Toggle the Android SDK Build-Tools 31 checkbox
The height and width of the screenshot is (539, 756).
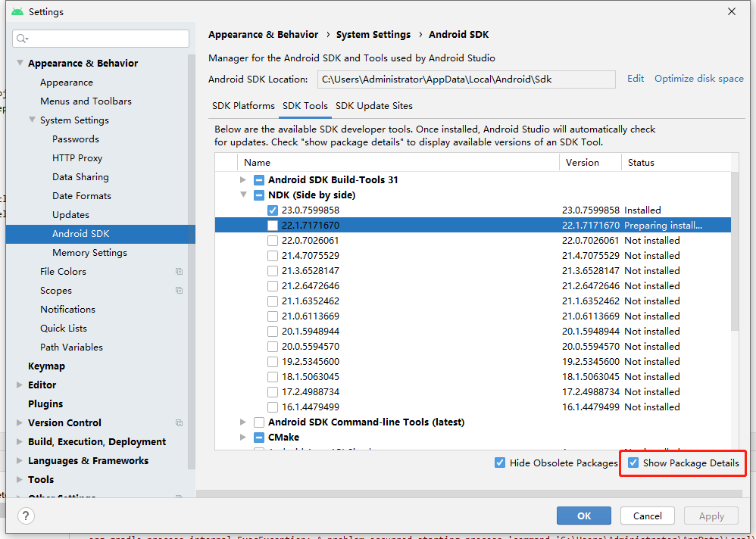pos(259,180)
